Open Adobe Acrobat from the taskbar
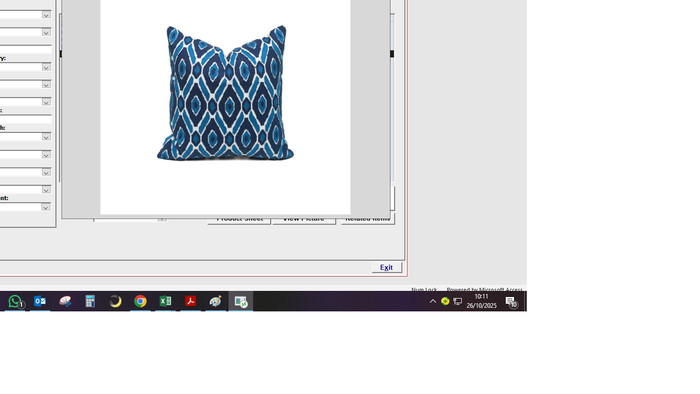This screenshot has width=700, height=394. [191, 302]
